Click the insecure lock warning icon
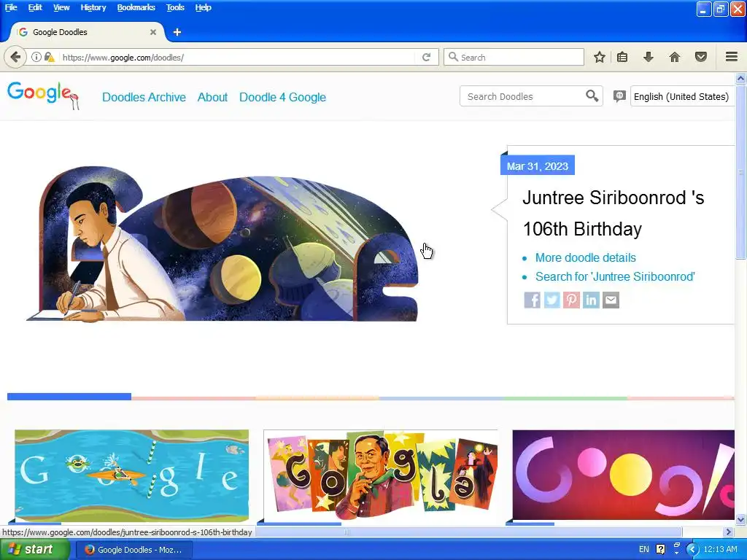The width and height of the screenshot is (747, 560). 49,57
